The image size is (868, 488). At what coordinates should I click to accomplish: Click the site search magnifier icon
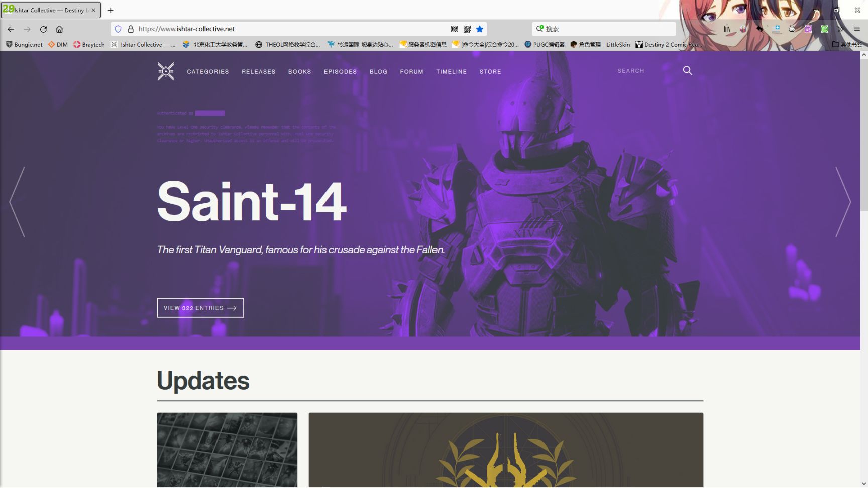(x=687, y=71)
